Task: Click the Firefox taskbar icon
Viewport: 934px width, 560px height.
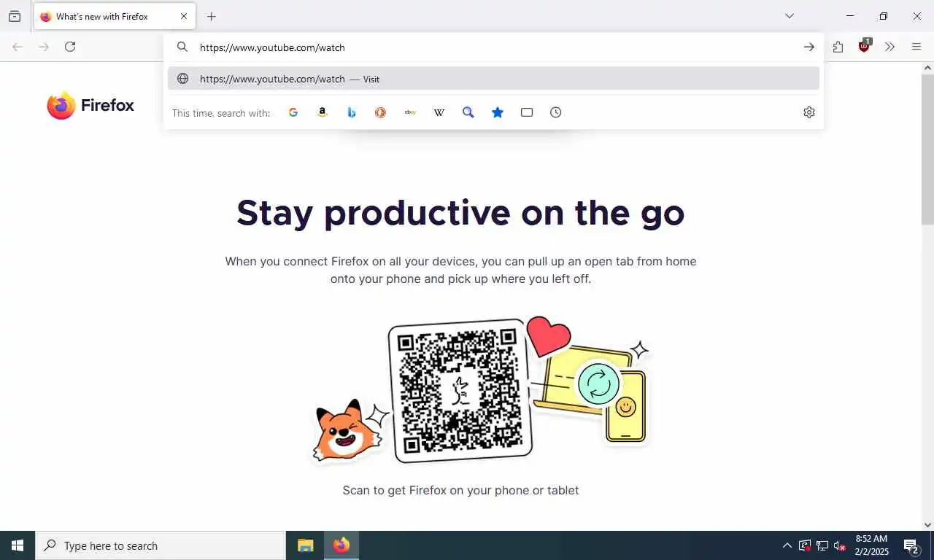Action: coord(341,545)
